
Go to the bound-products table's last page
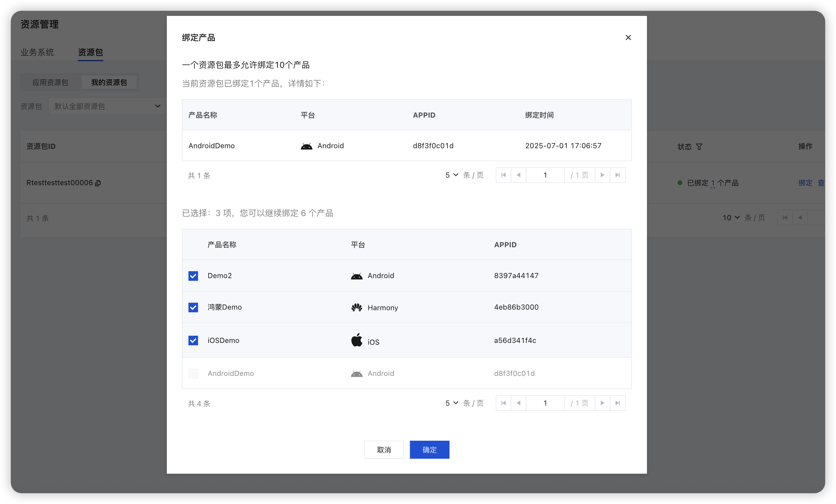(x=618, y=175)
